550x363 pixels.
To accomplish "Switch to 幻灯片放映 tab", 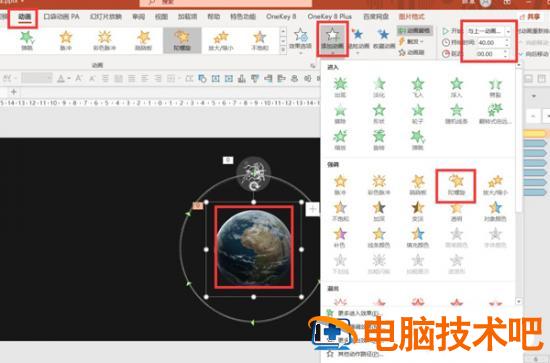I will click(x=106, y=16).
